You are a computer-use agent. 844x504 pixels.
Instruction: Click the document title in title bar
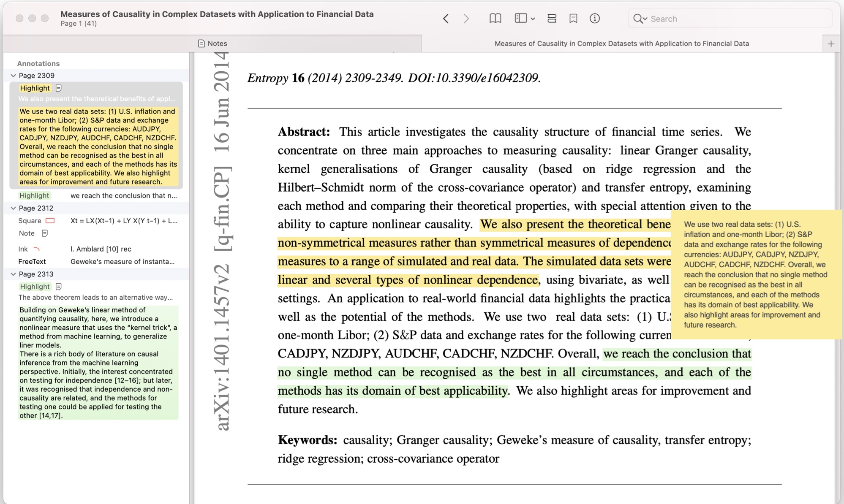click(217, 14)
